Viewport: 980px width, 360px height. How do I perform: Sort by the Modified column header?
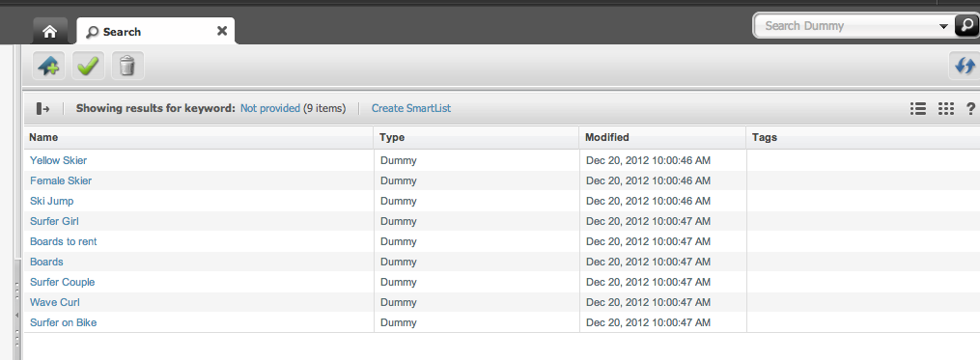[x=663, y=137]
